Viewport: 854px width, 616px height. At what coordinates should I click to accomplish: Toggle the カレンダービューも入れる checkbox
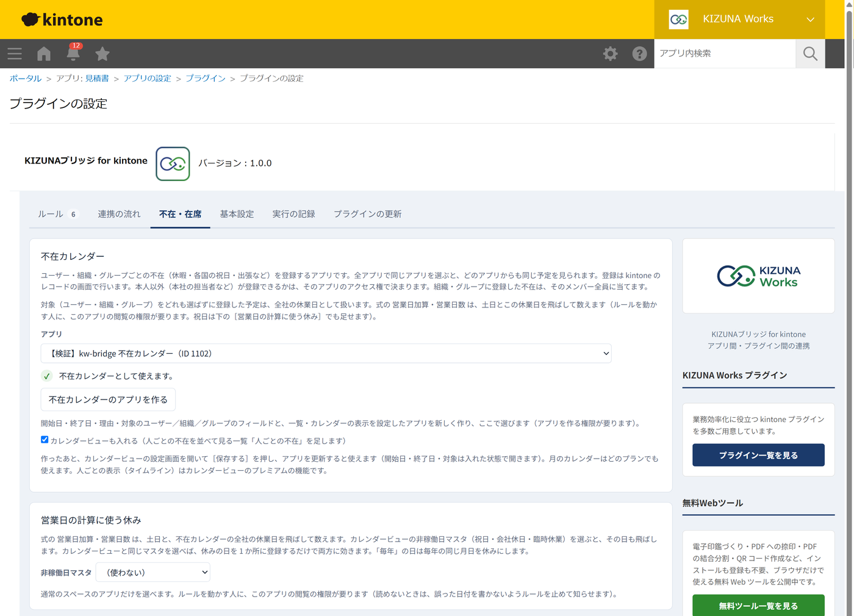tap(45, 440)
